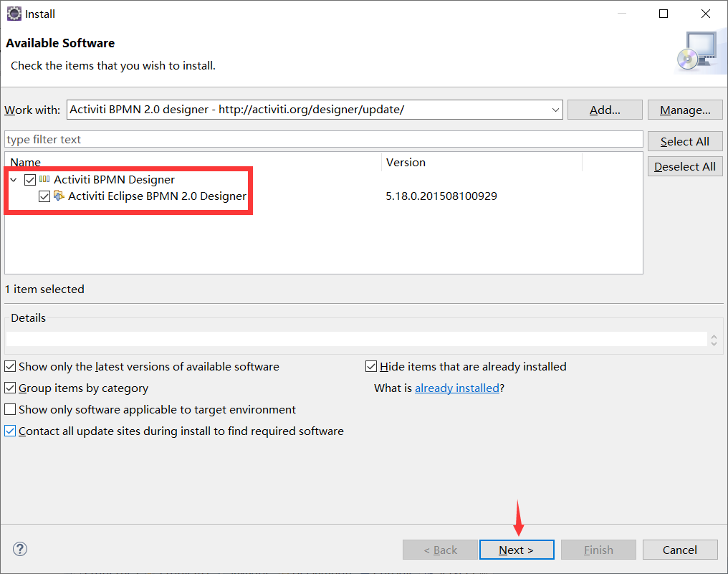Viewport: 728px width, 574px height.
Task: Click the Add... button
Action: click(605, 110)
